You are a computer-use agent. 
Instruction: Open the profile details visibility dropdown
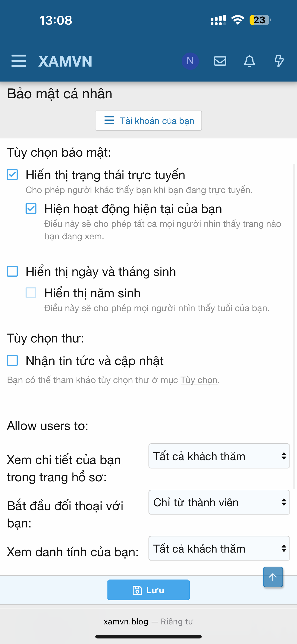pyautogui.click(x=219, y=456)
